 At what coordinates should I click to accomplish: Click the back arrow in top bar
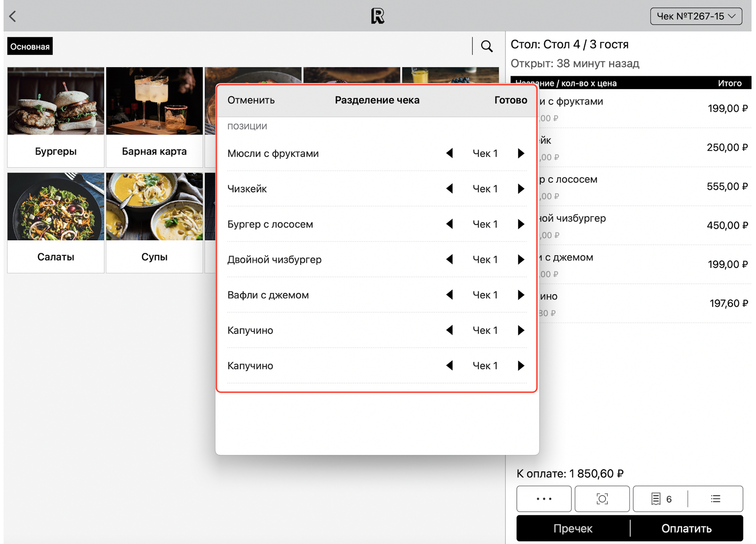coord(13,16)
